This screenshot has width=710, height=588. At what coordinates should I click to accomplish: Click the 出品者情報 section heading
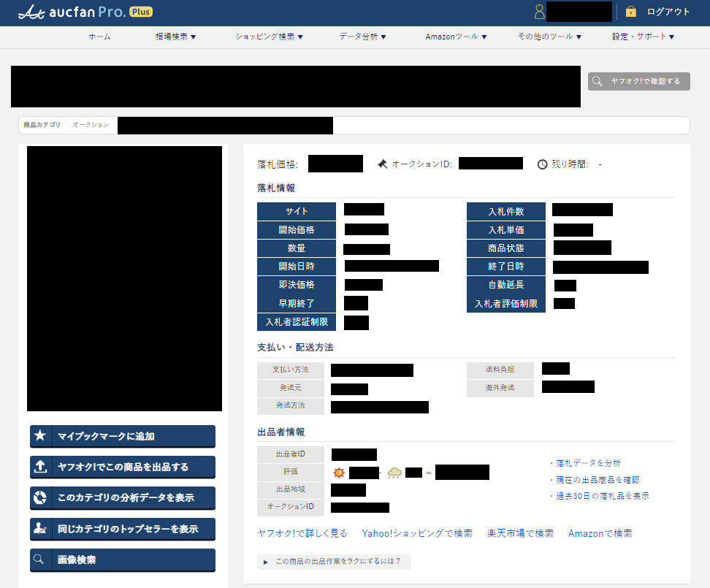click(x=281, y=432)
